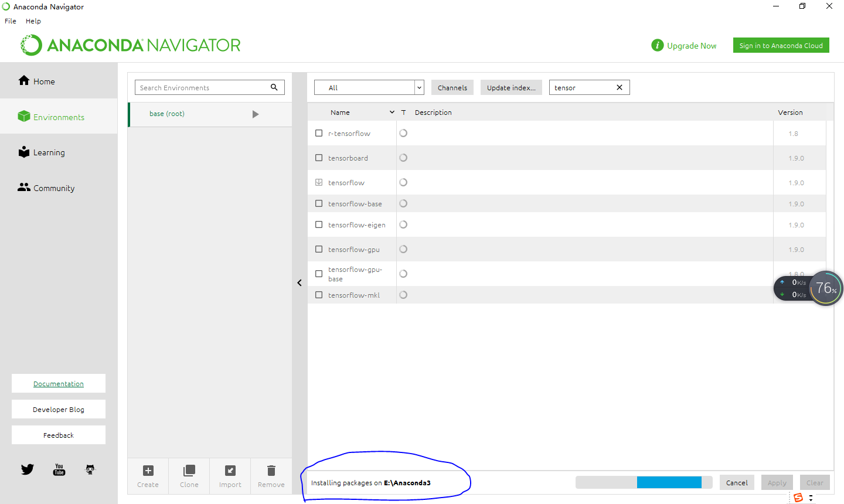
Task: Sort packages by the Name column arrow
Action: click(x=392, y=112)
